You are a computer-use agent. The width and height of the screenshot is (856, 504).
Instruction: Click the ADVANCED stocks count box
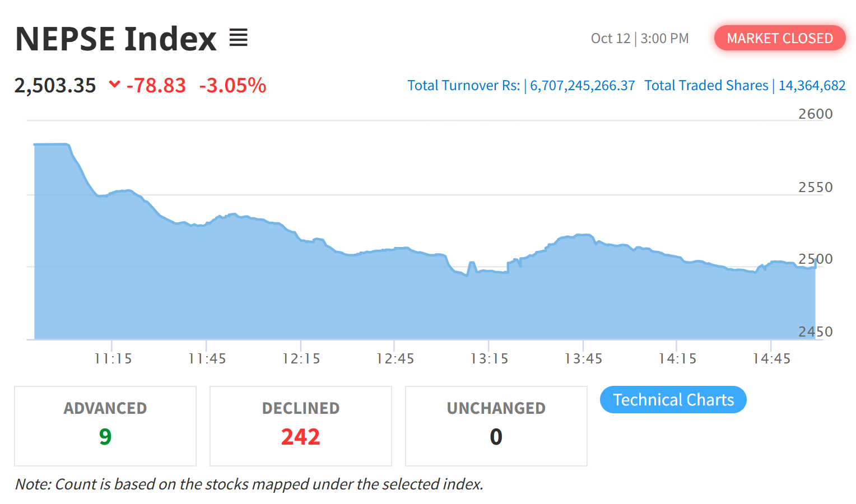[105, 426]
